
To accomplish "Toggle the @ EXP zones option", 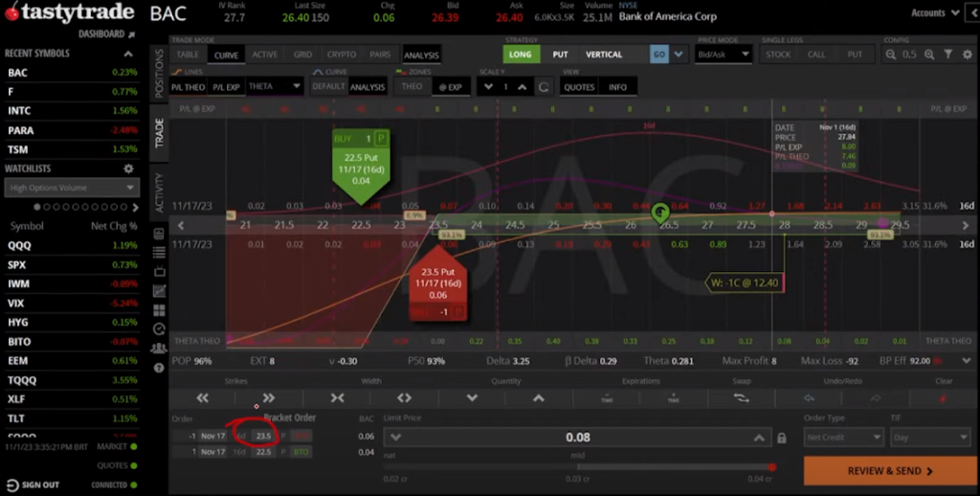I will coord(449,87).
